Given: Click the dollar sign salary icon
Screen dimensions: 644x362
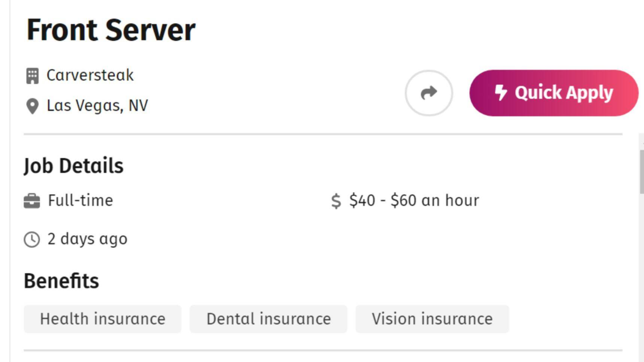Looking at the screenshot, I should pos(336,201).
